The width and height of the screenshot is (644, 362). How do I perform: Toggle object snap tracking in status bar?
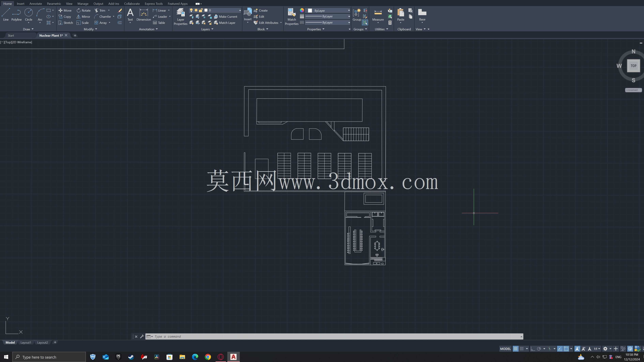560,349
